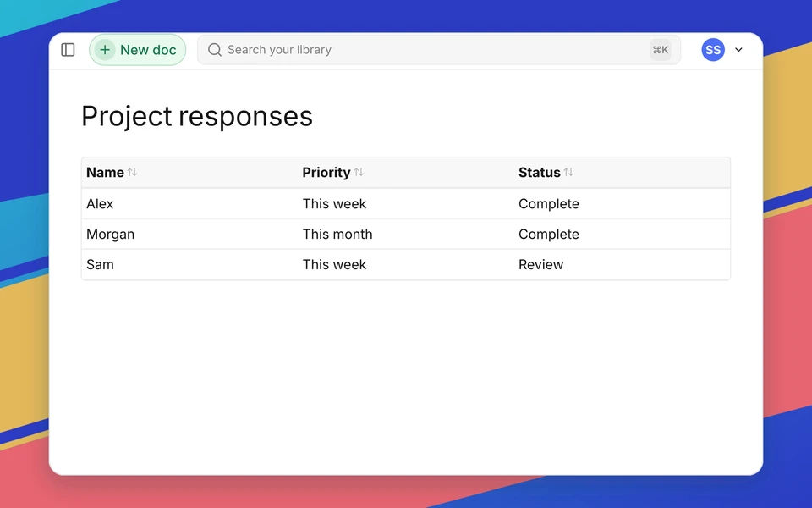Click Complete in Morgan's row
812x508 pixels.
click(549, 235)
